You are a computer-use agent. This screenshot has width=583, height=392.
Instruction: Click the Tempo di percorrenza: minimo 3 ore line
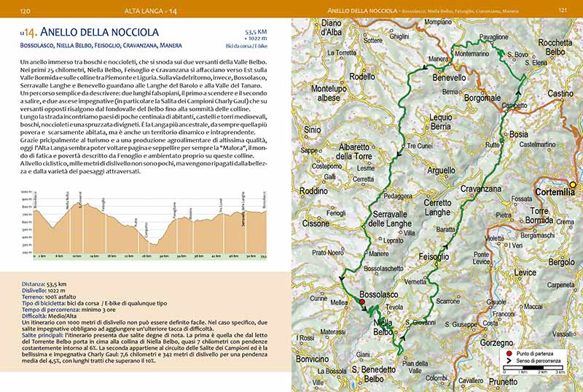(x=69, y=310)
